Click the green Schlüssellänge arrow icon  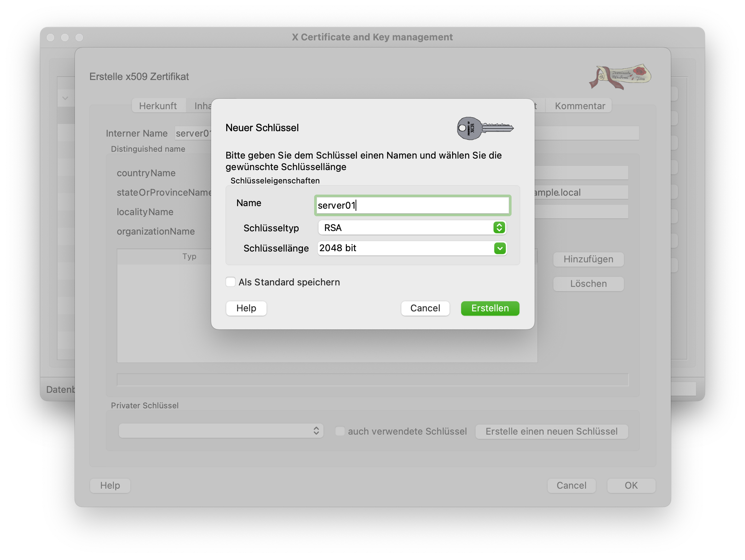[500, 248]
